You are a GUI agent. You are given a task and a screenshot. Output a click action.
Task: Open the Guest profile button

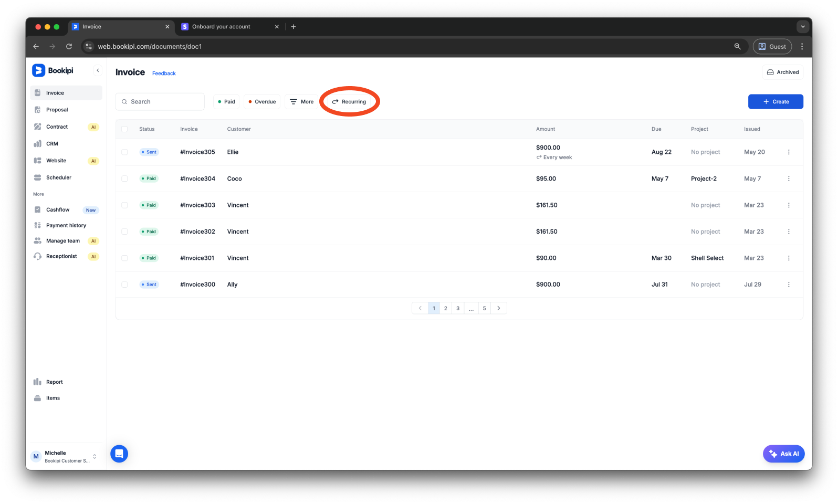(772, 47)
